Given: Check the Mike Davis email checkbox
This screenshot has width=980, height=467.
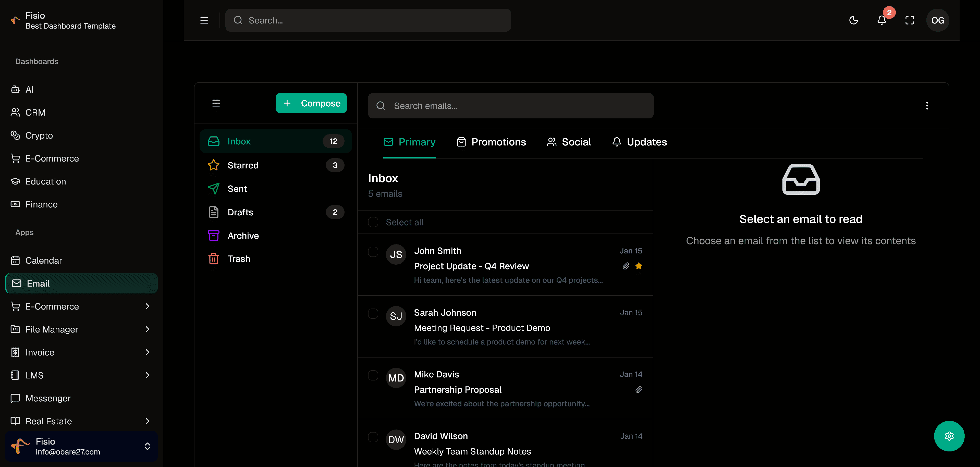Looking at the screenshot, I should (373, 375).
